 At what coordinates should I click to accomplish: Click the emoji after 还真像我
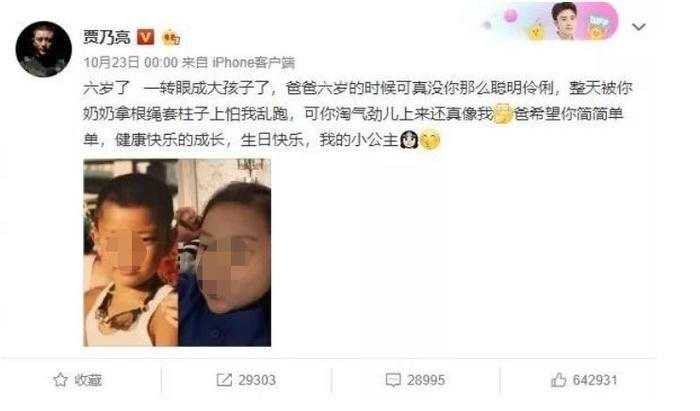[x=503, y=113]
